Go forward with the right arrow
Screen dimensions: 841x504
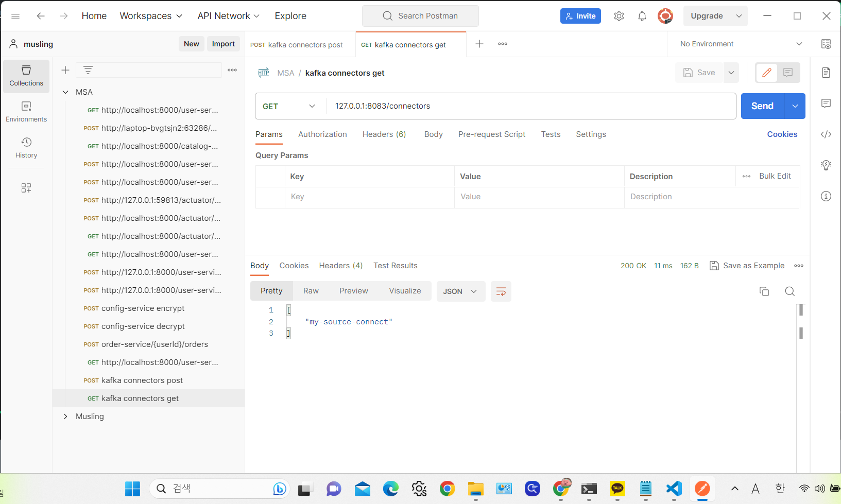tap(64, 16)
